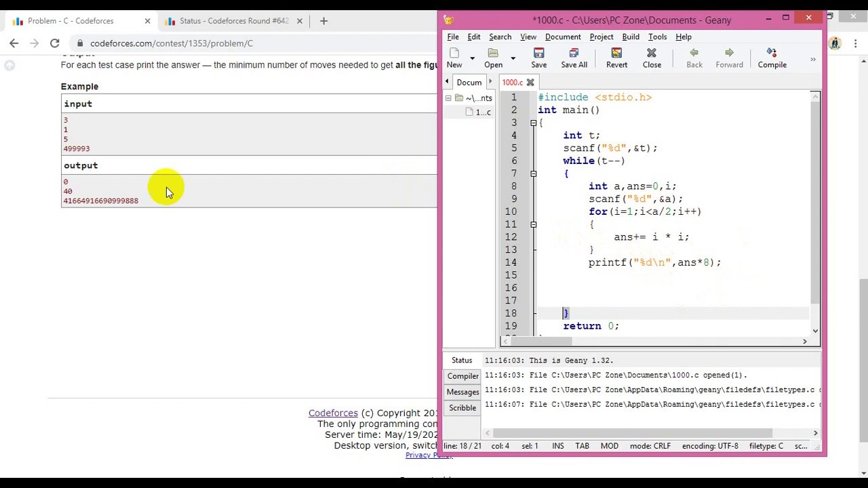868x488 pixels.
Task: Collapse the while-loop fold at line 7
Action: 534,174
